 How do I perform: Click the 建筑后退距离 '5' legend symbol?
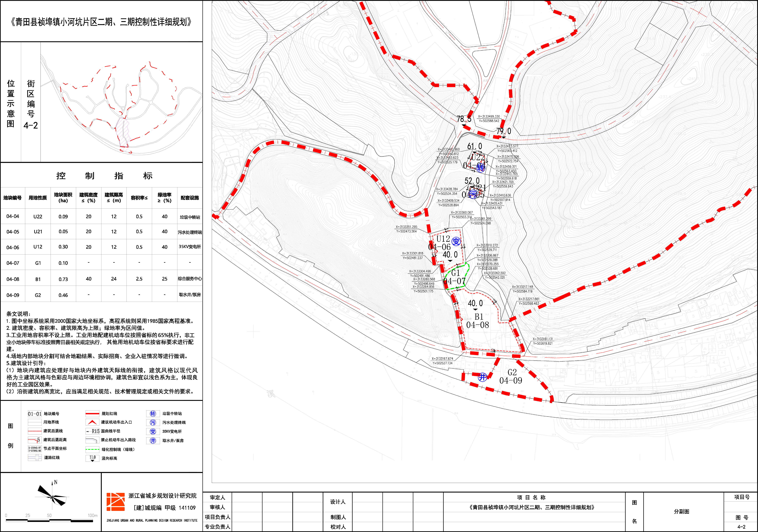tap(35, 440)
